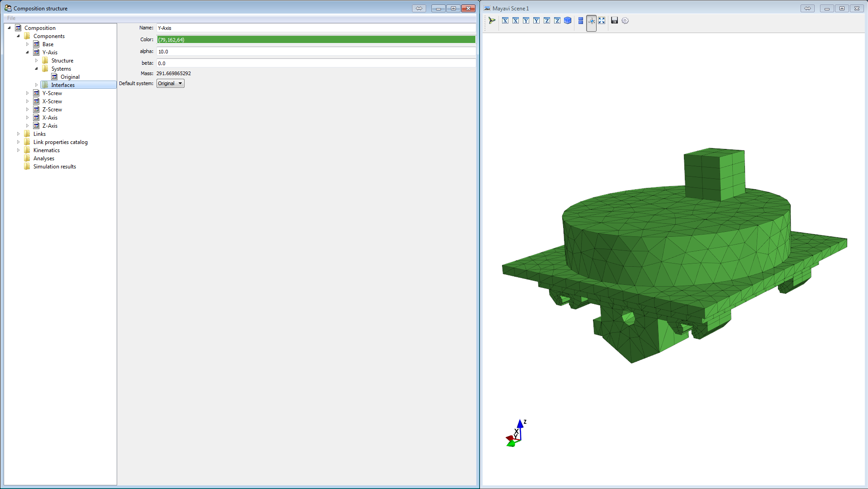The height and width of the screenshot is (489, 868).
Task: Select the Analyses folder item
Action: (x=43, y=158)
